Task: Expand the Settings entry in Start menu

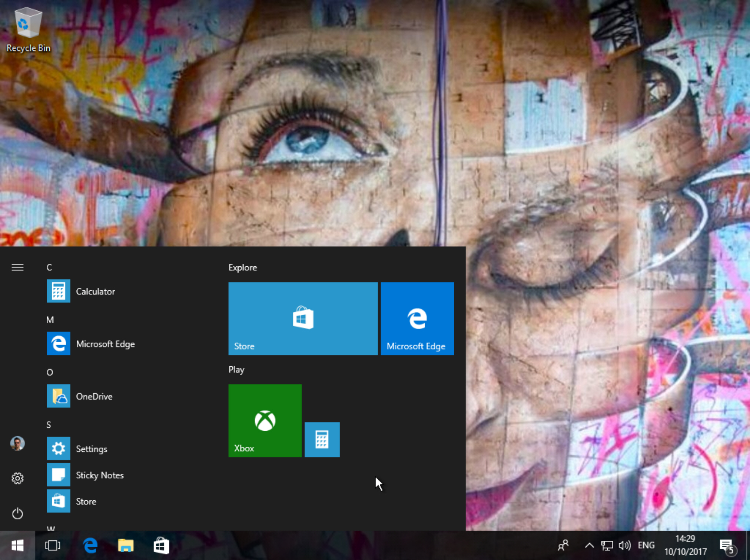Action: [91, 448]
